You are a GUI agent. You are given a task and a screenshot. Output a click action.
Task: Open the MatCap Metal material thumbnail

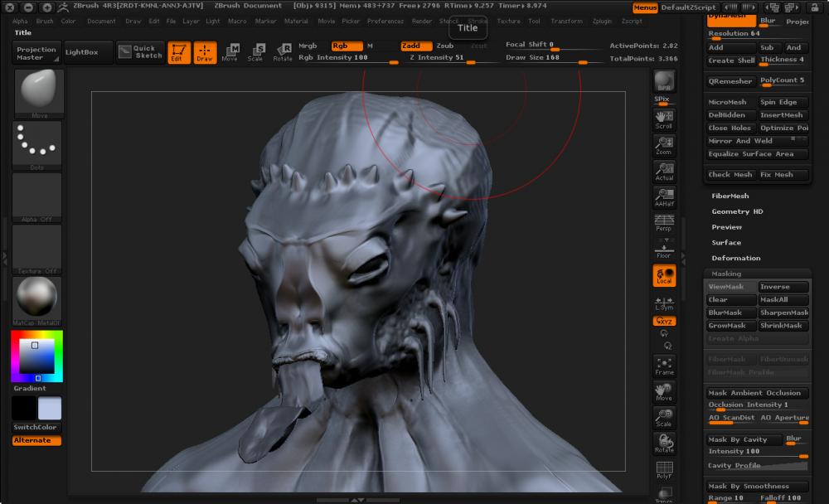(x=36, y=297)
